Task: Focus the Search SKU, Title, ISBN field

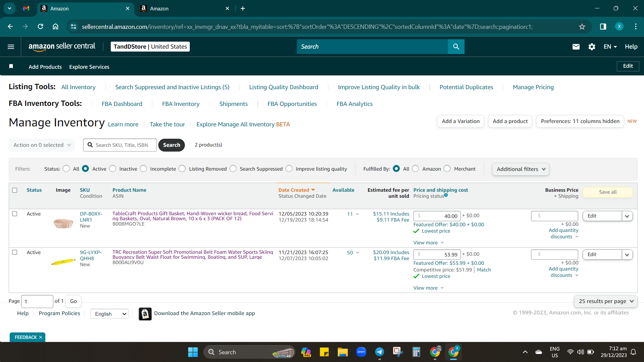Action: pyautogui.click(x=120, y=145)
